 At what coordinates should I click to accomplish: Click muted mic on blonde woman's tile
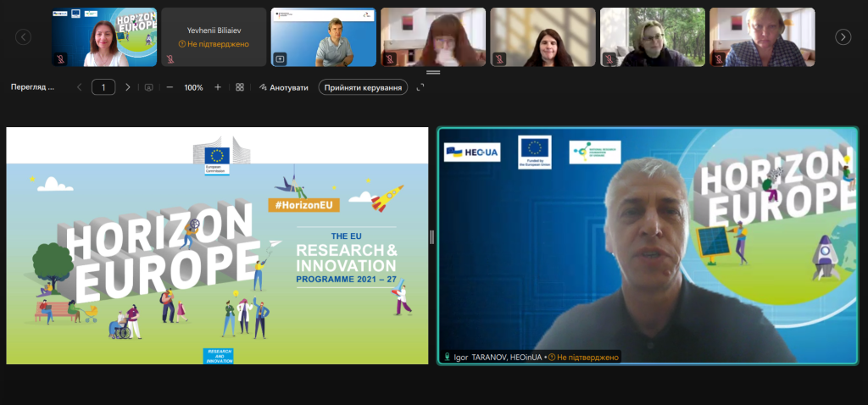[x=719, y=58]
